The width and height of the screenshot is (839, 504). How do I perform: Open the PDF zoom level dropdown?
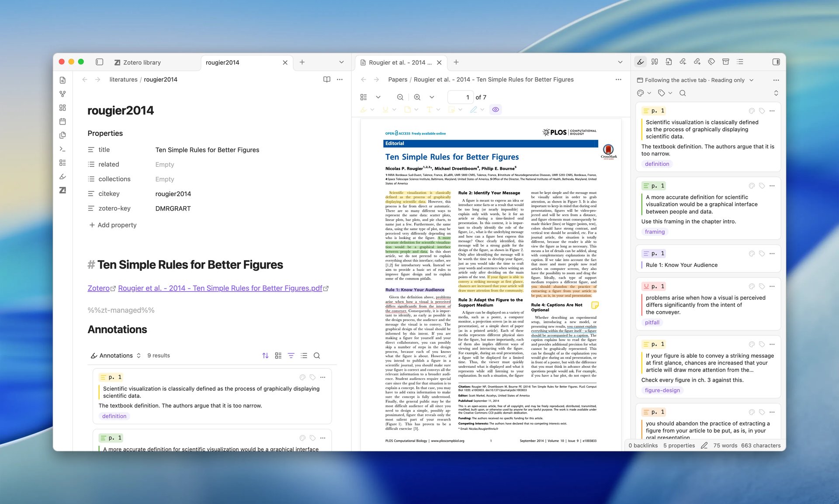[x=432, y=97]
